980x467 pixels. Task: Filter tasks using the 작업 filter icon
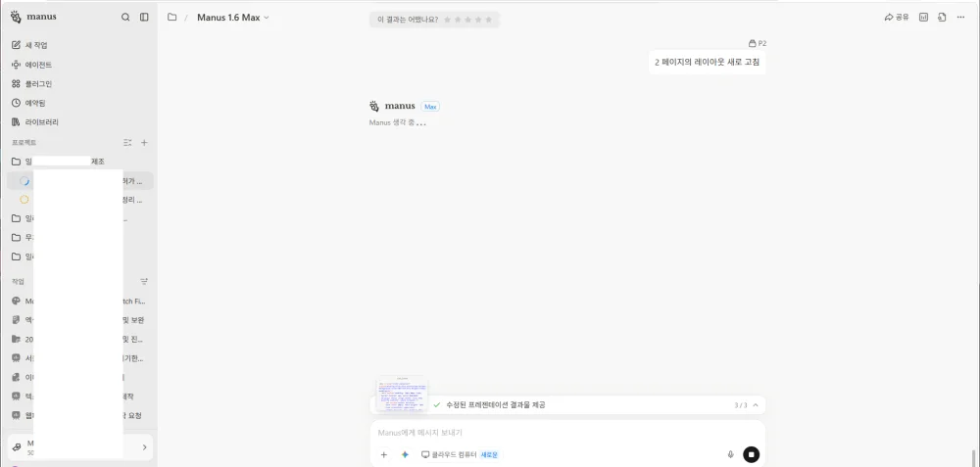tap(144, 282)
